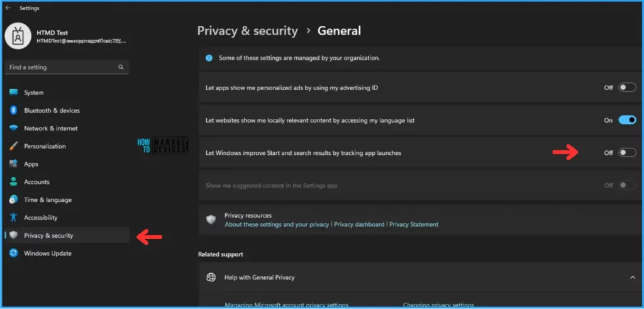Click the System monitor icon
The width and height of the screenshot is (644, 309).
14,93
